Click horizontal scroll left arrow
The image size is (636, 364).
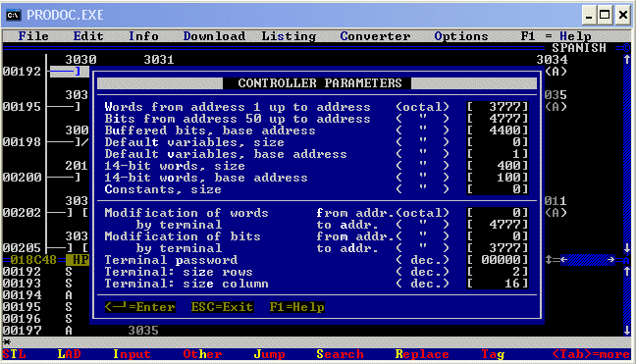pyautogui.click(x=563, y=259)
